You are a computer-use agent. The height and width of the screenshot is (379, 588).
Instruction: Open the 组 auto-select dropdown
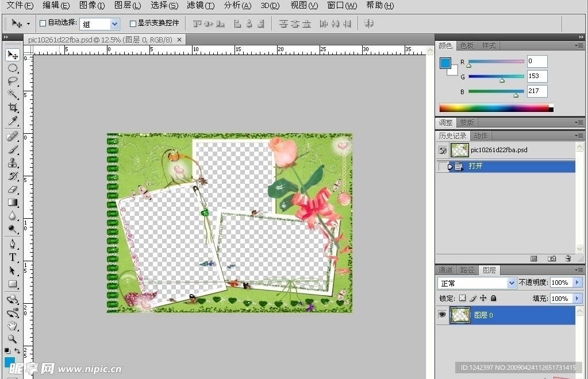[x=114, y=24]
